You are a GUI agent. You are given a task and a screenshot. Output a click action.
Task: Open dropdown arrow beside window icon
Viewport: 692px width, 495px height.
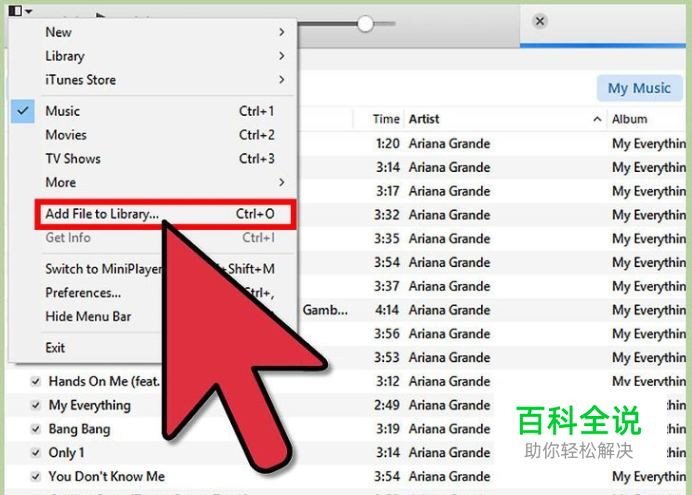[x=29, y=11]
